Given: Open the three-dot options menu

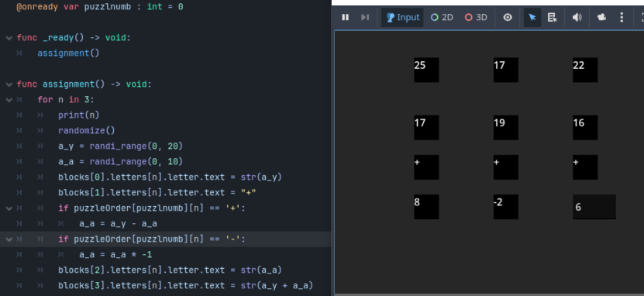Looking at the screenshot, I should click(622, 17).
